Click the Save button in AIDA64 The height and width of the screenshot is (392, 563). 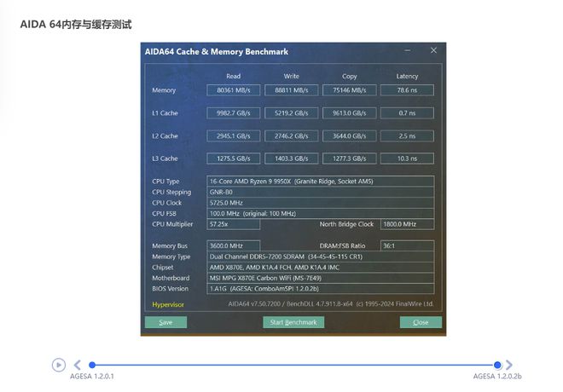[165, 322]
